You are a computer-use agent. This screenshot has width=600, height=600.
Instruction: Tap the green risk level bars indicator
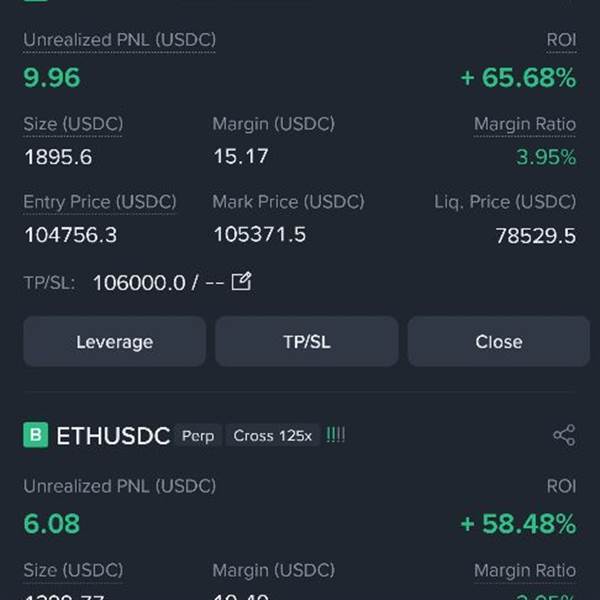[x=336, y=435]
